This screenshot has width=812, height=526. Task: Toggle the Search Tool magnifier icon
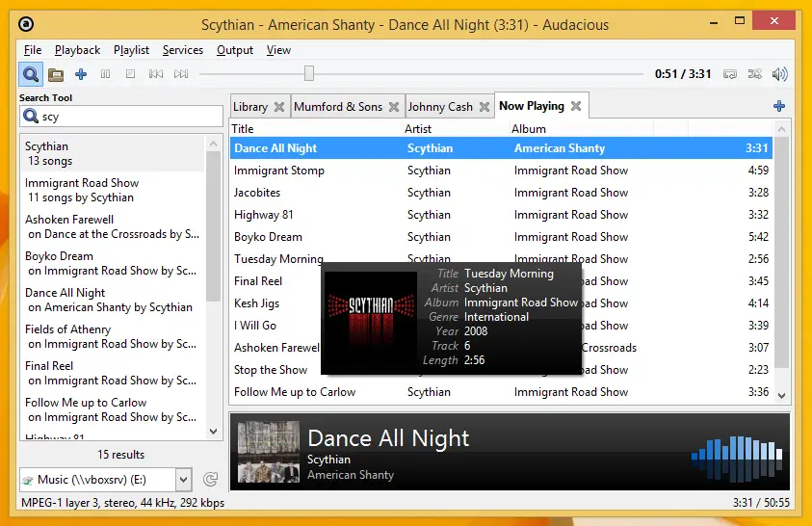point(31,74)
